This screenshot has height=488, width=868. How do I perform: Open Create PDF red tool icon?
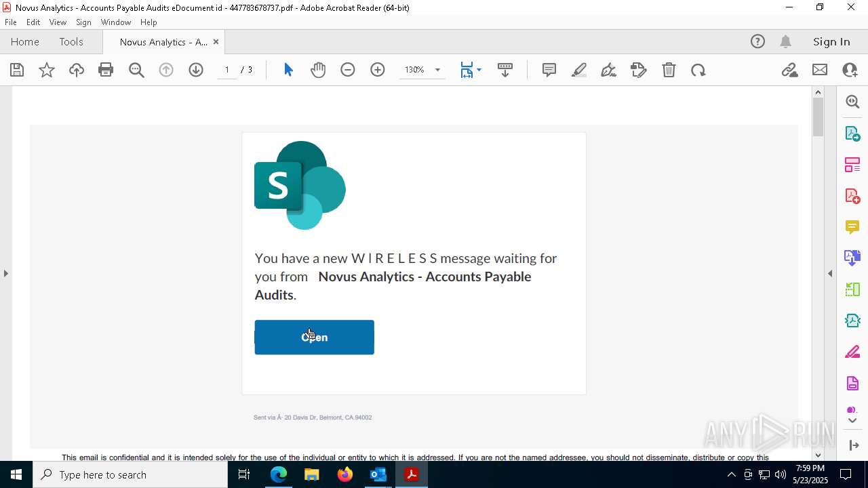pyautogui.click(x=852, y=196)
